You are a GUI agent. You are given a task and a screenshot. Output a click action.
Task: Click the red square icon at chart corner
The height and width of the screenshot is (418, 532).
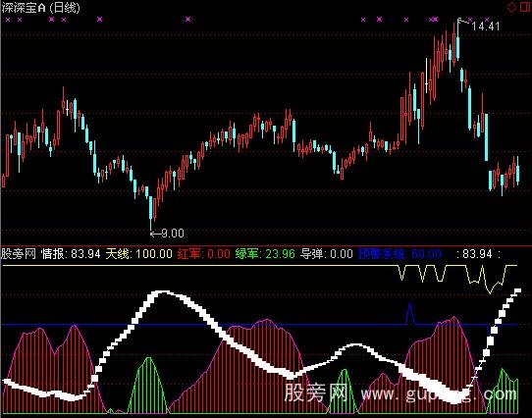[525, 7]
